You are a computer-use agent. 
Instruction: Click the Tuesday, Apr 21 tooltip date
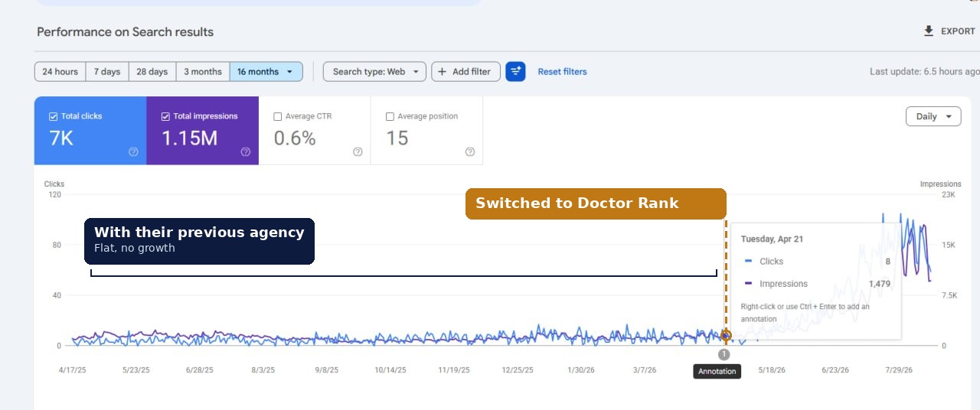pyautogui.click(x=772, y=239)
